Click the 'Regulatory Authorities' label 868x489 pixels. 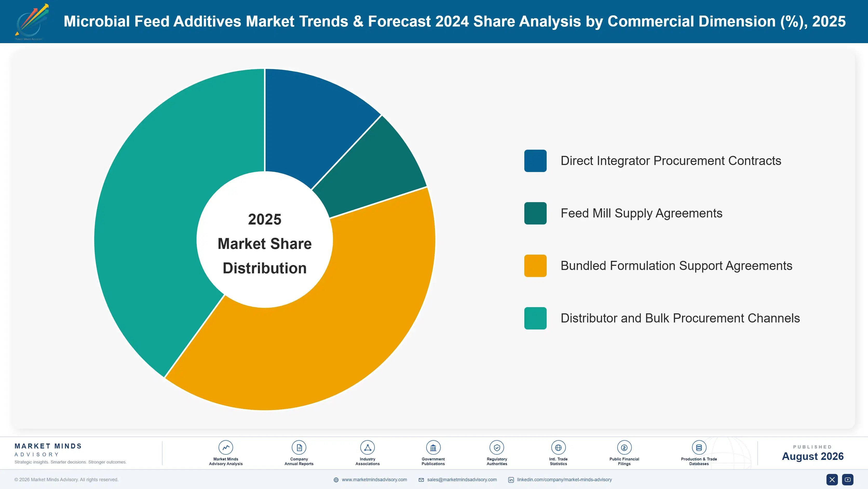pos(497,461)
